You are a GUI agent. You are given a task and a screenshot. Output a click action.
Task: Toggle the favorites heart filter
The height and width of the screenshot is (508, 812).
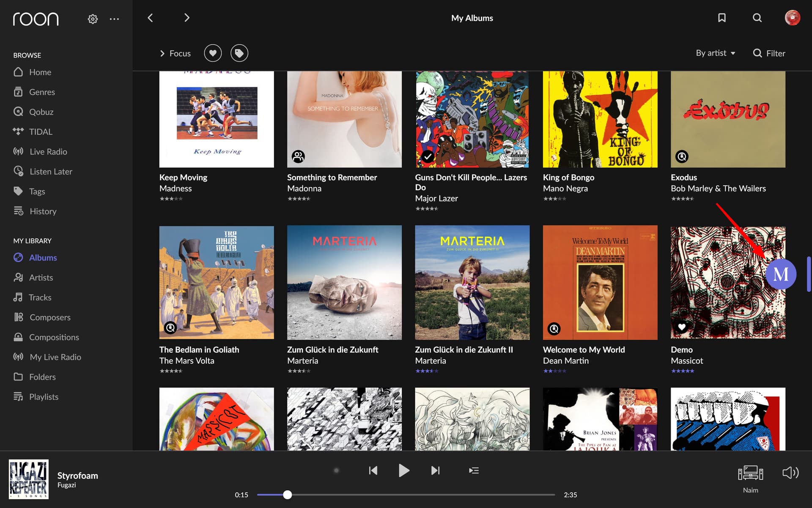(213, 53)
